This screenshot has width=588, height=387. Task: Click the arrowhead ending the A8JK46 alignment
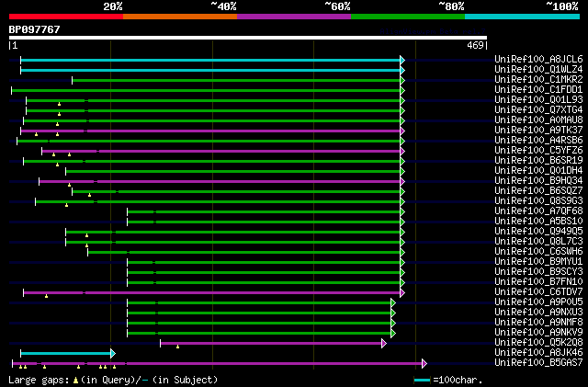coord(113,353)
